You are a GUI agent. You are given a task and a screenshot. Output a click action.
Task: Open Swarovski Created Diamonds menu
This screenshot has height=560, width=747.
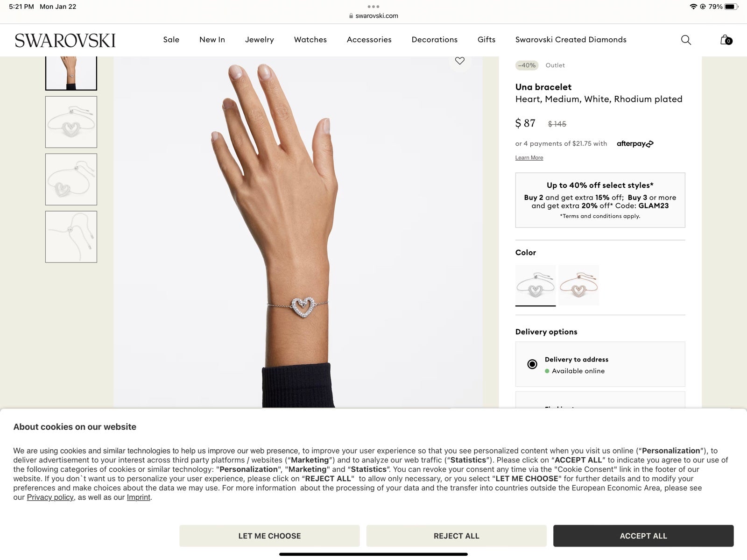(571, 40)
